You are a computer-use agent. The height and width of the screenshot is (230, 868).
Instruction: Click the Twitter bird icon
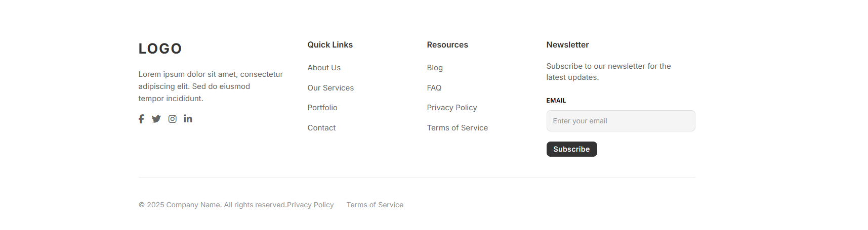pyautogui.click(x=156, y=119)
